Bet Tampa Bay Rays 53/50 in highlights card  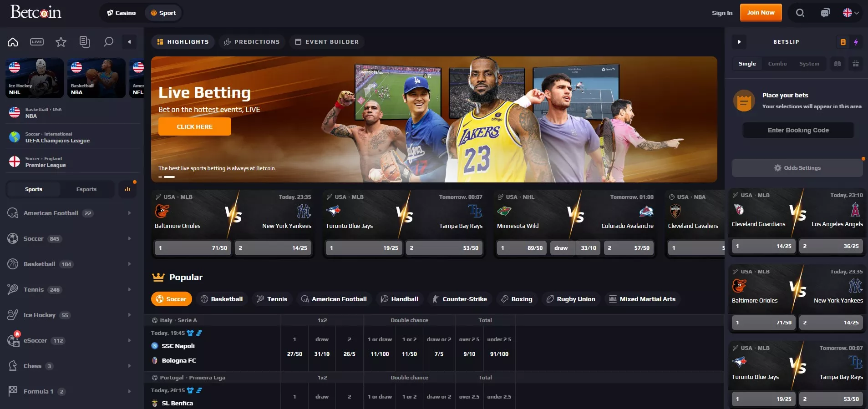coord(444,248)
